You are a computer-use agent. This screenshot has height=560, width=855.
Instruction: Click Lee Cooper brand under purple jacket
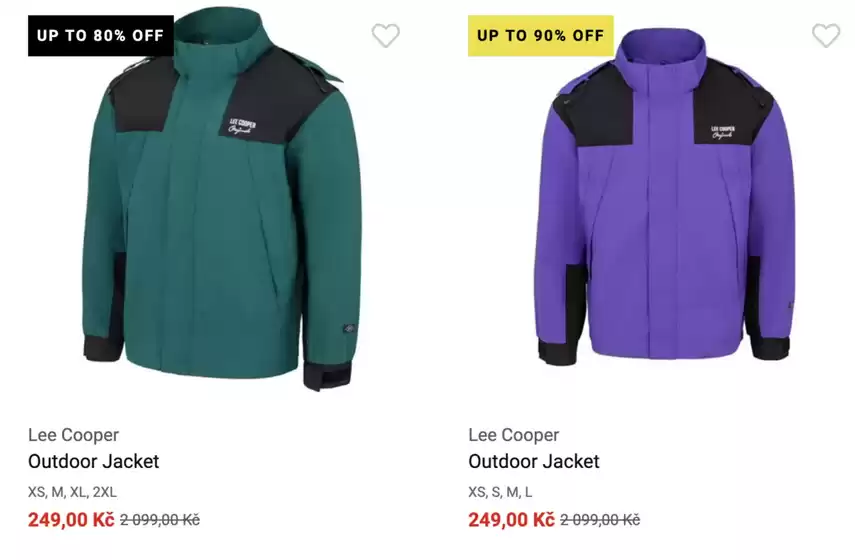coord(513,435)
